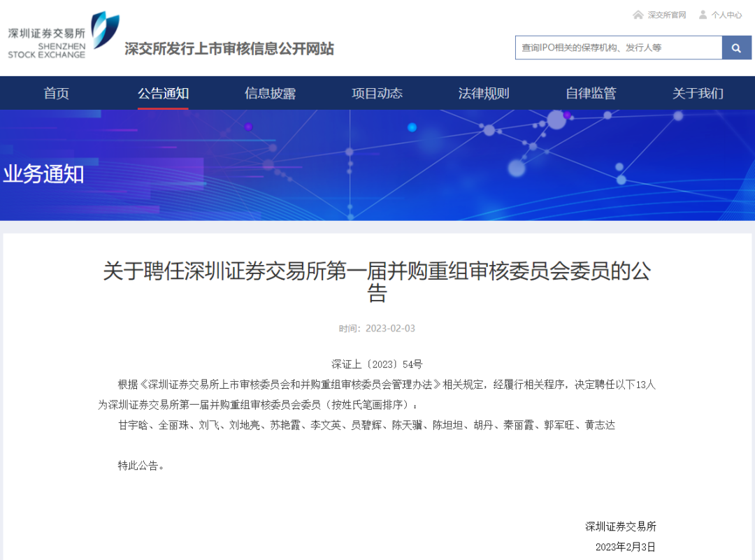Click the document number 深证上〔2023〕54号
This screenshot has height=560, width=755.
(377, 364)
